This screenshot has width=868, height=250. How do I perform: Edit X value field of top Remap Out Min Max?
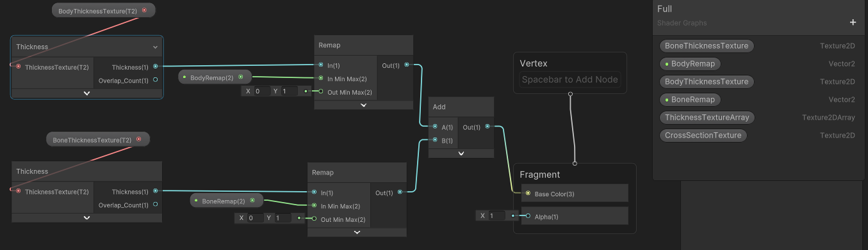pyautogui.click(x=261, y=91)
